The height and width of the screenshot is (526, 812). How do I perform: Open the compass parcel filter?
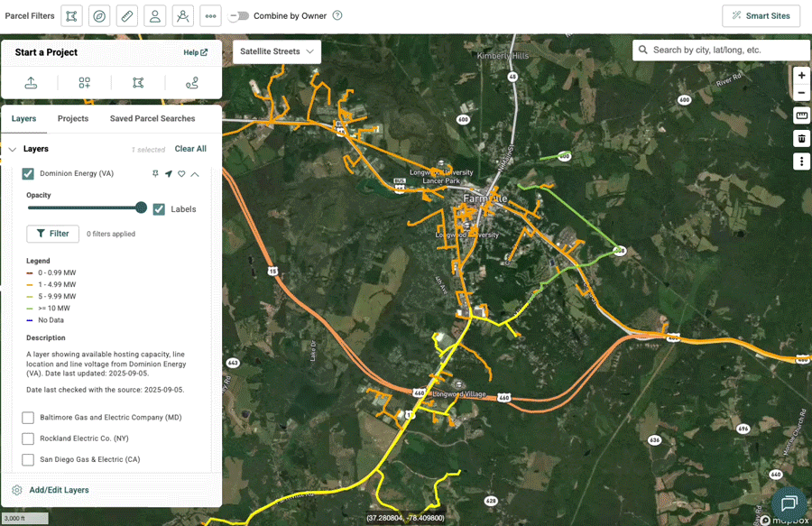click(100, 16)
